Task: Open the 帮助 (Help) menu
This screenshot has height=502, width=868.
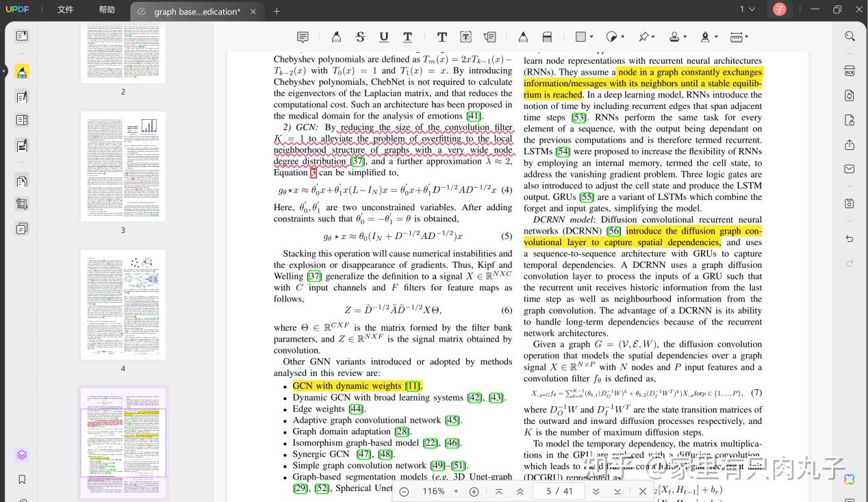Action: (107, 10)
